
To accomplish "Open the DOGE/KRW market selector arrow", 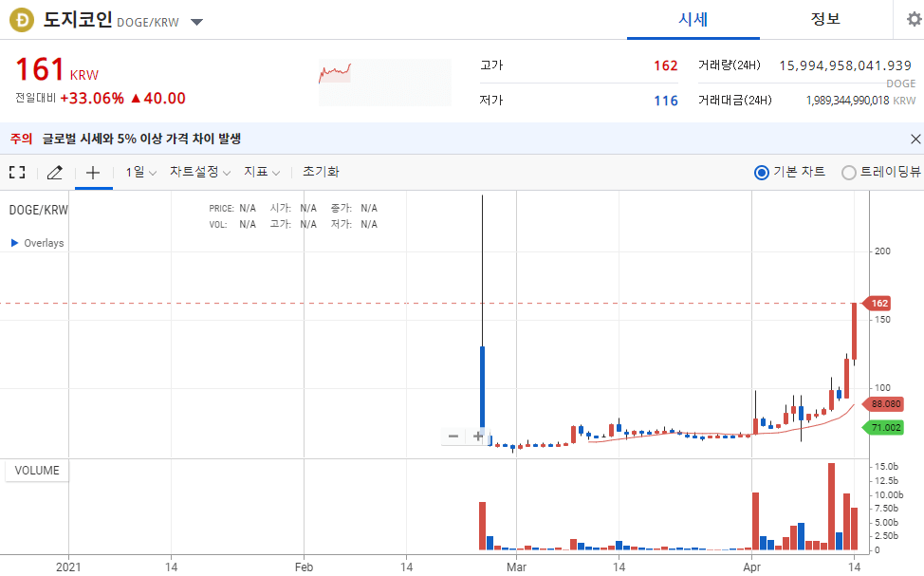I will tap(196, 23).
